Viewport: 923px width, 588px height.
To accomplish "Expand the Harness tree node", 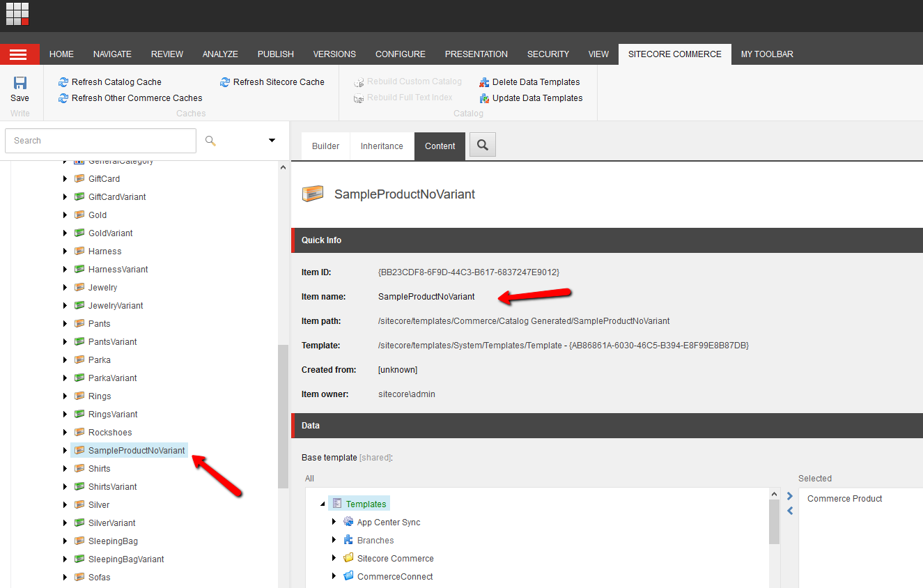I will 65,252.
